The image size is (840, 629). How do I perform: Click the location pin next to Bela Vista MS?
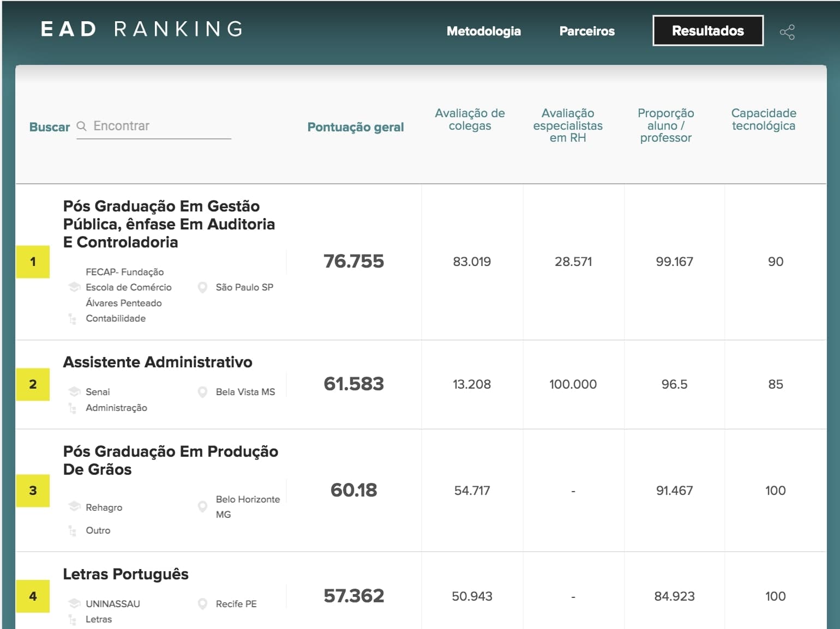click(203, 390)
